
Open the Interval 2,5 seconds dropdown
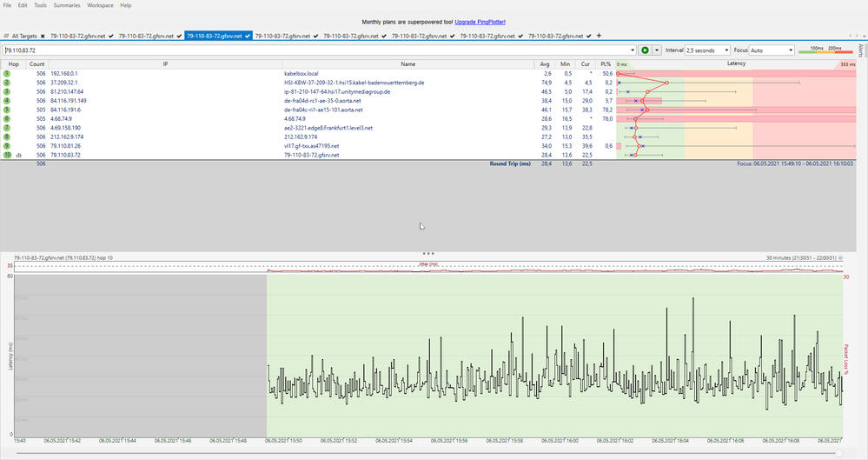coord(707,50)
